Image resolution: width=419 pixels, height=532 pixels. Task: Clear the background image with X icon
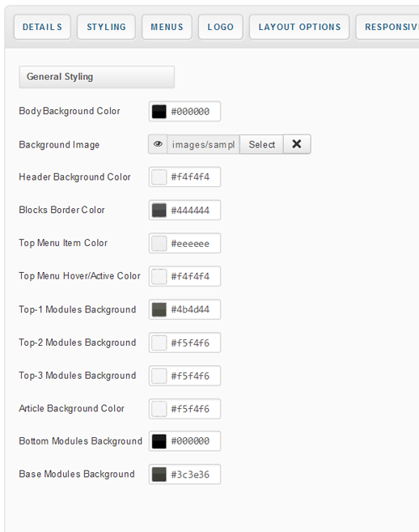tap(297, 144)
